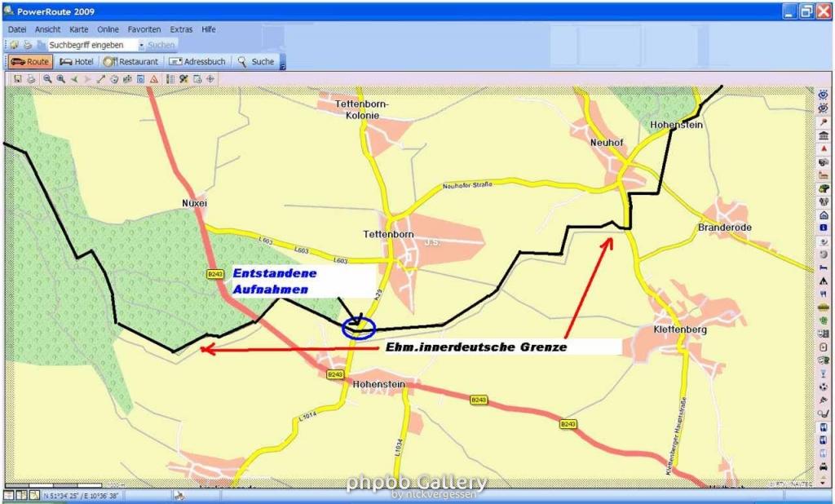Toggle the hide all POIs crossed-eye icon
This screenshot has width=835, height=504.
point(824,108)
